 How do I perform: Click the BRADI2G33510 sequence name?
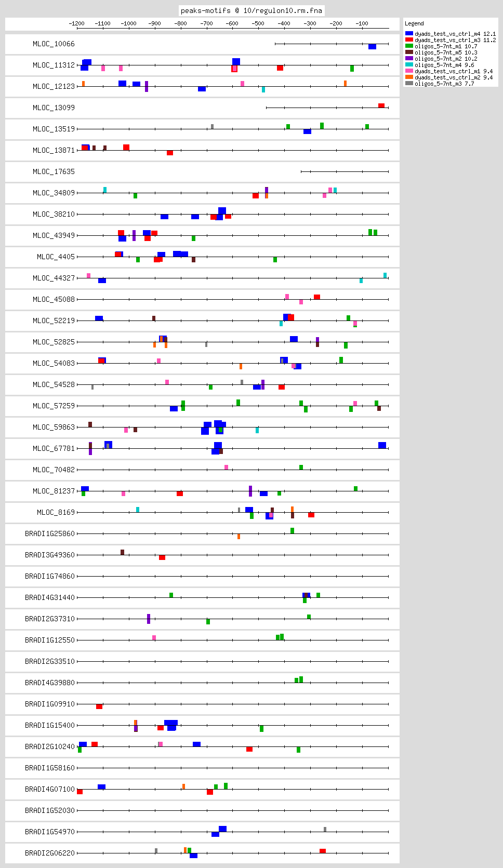point(50,661)
